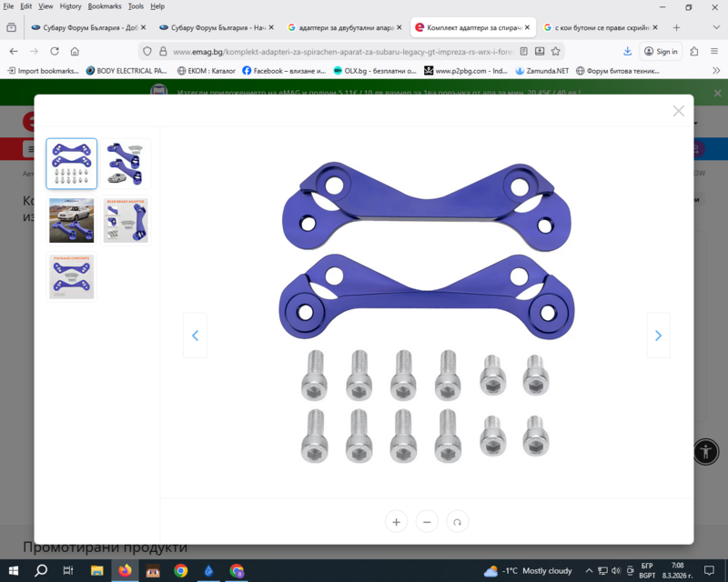The image size is (728, 582).
Task: Select the thumbnail showing the car on a road
Action: point(72,220)
